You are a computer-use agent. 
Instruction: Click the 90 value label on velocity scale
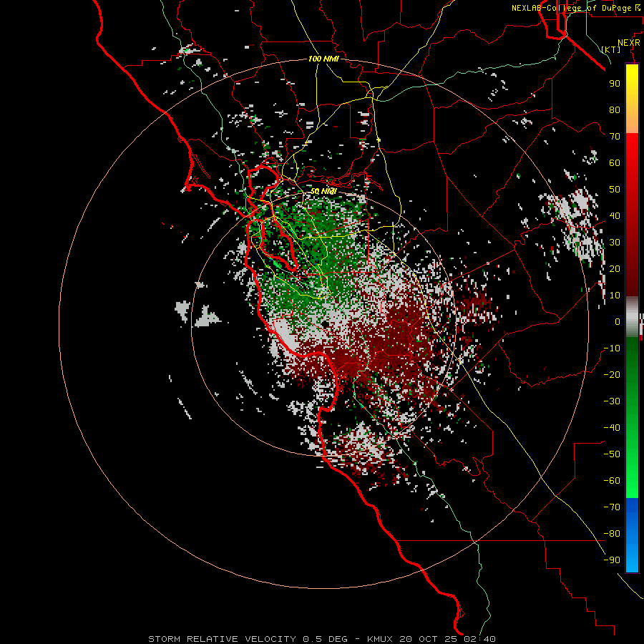pyautogui.click(x=615, y=84)
